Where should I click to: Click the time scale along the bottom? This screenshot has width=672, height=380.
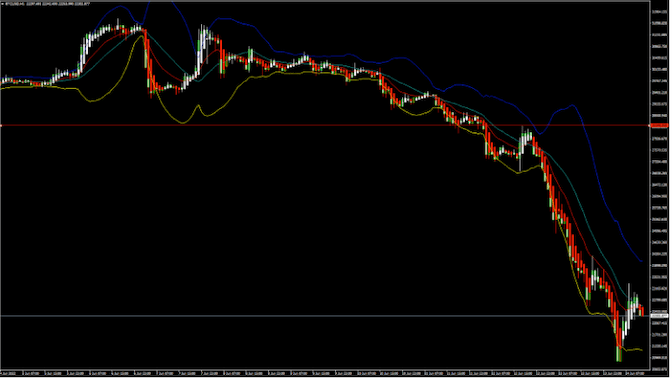coord(325,374)
